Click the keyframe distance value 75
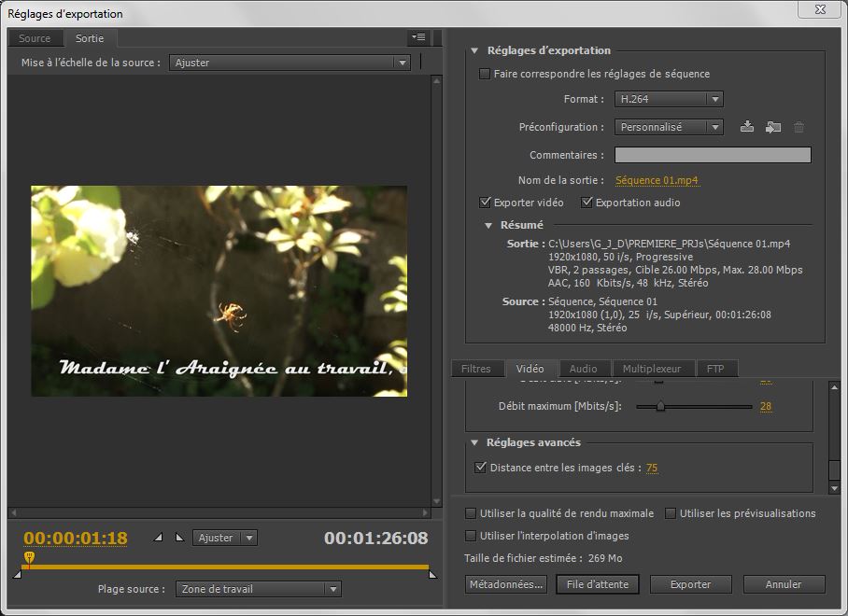848x616 pixels. [x=652, y=468]
